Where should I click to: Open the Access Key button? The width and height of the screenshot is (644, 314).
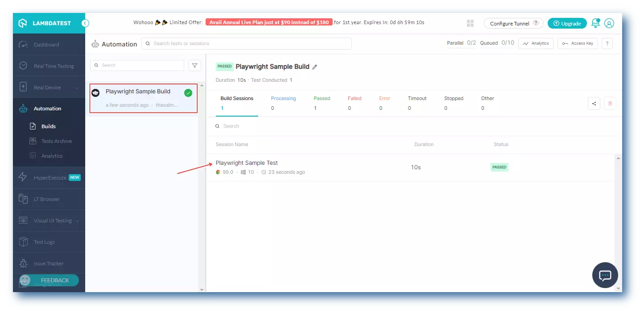(x=577, y=43)
